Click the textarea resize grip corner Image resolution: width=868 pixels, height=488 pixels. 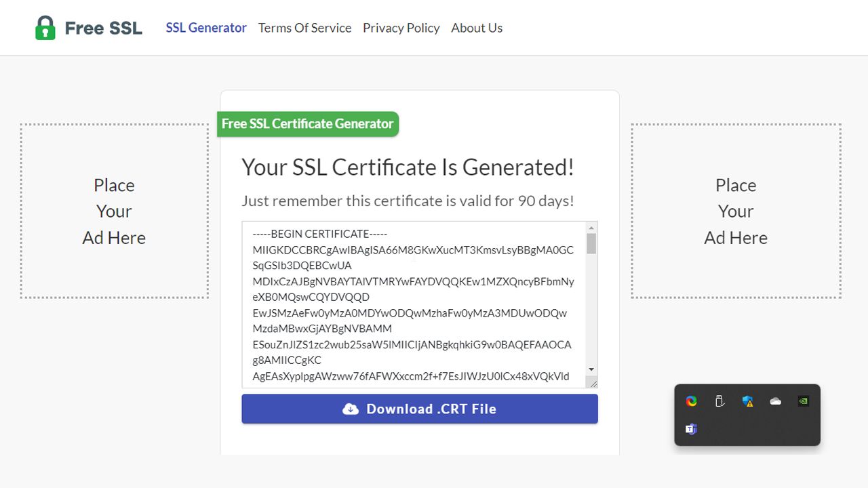tap(593, 383)
